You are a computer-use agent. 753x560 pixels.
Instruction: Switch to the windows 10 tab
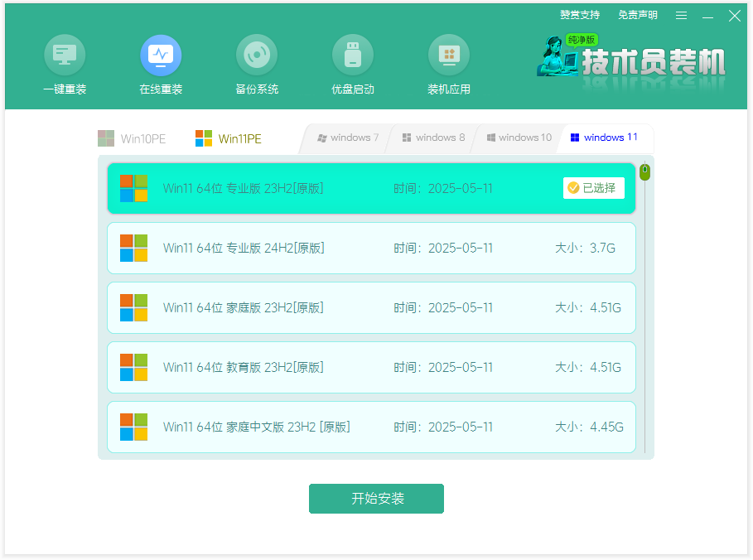[519, 138]
